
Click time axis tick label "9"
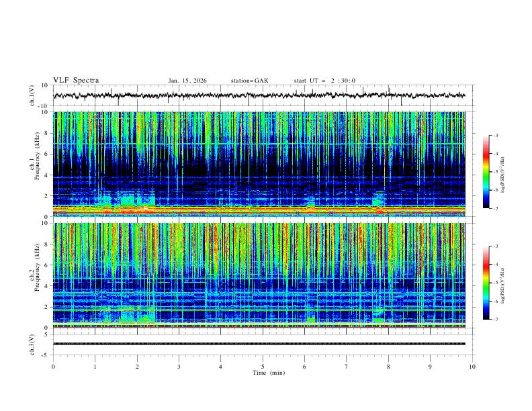click(430, 367)
